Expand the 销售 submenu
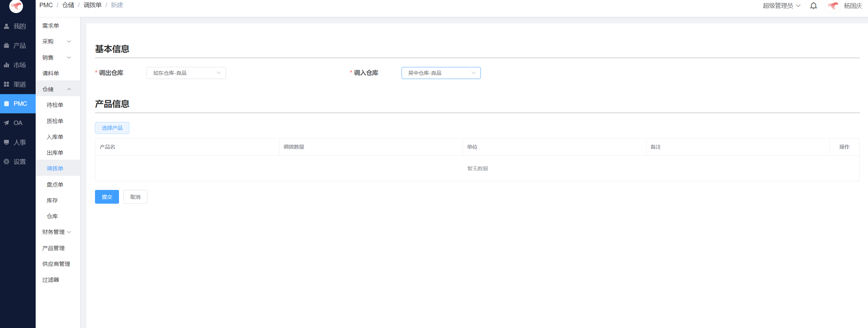This screenshot has width=868, height=328. click(x=58, y=58)
